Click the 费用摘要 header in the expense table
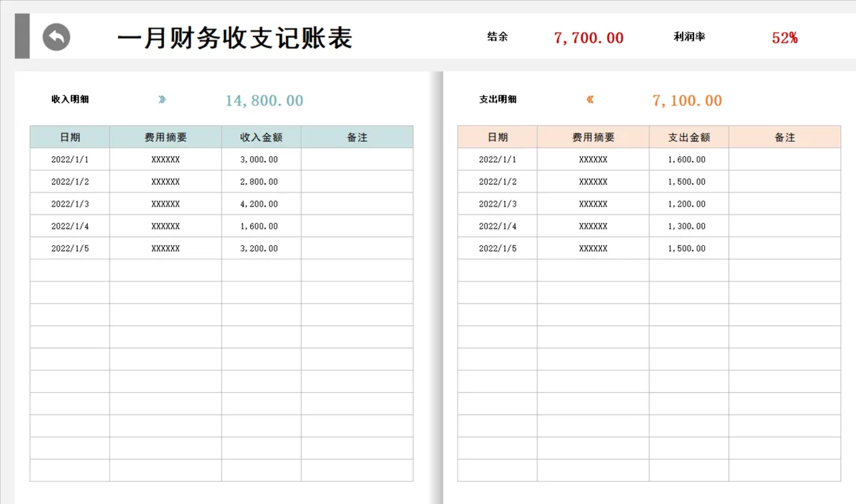The height and width of the screenshot is (504, 856). 593,137
